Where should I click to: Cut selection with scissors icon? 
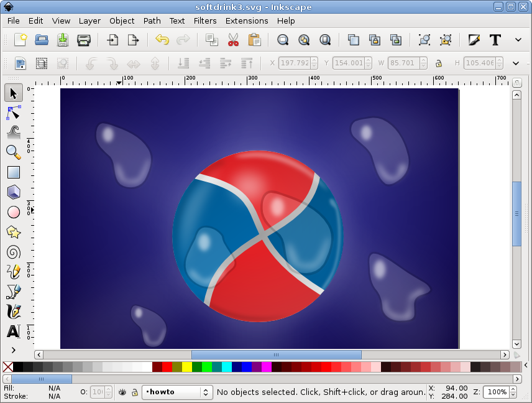coord(233,40)
